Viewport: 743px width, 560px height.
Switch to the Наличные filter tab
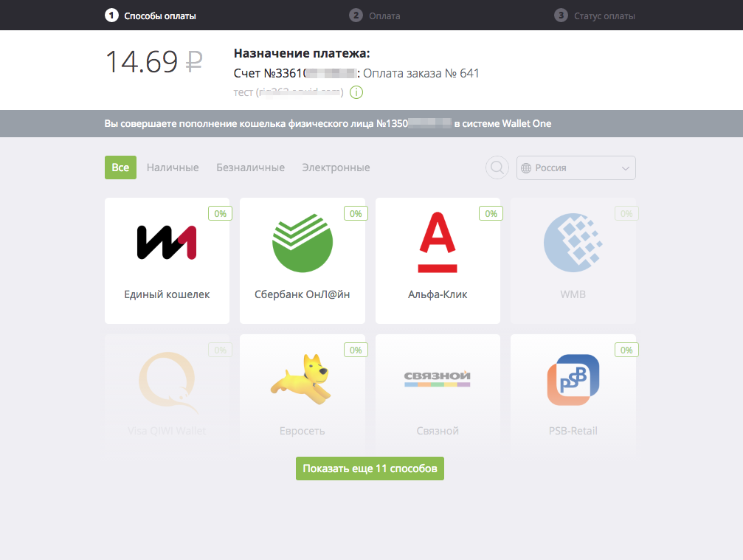click(x=173, y=167)
